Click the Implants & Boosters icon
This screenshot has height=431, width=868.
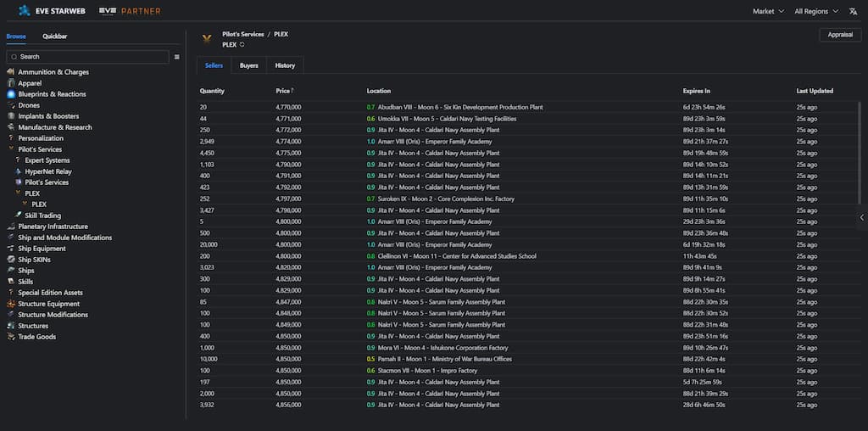tap(10, 116)
